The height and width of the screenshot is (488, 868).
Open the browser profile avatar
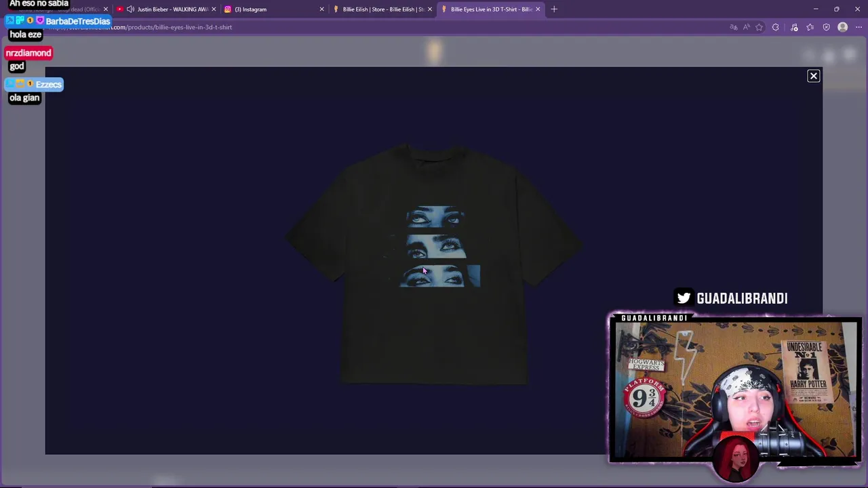pyautogui.click(x=843, y=27)
